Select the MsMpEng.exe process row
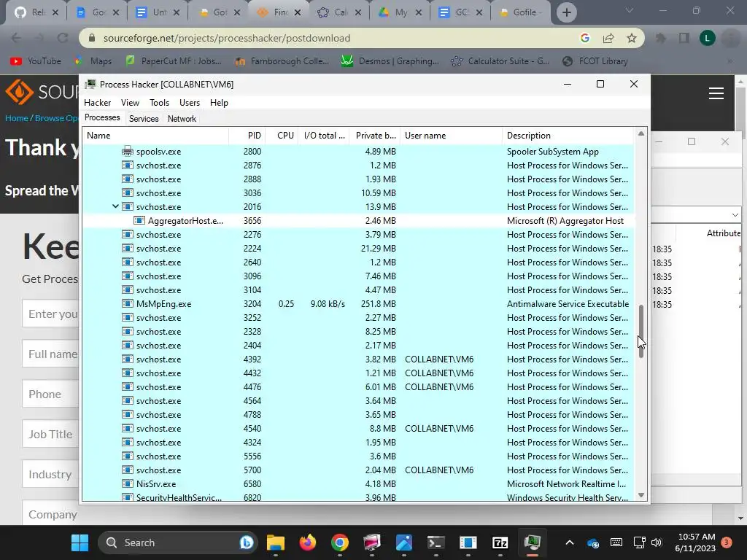This screenshot has width=747, height=560. pos(357,304)
